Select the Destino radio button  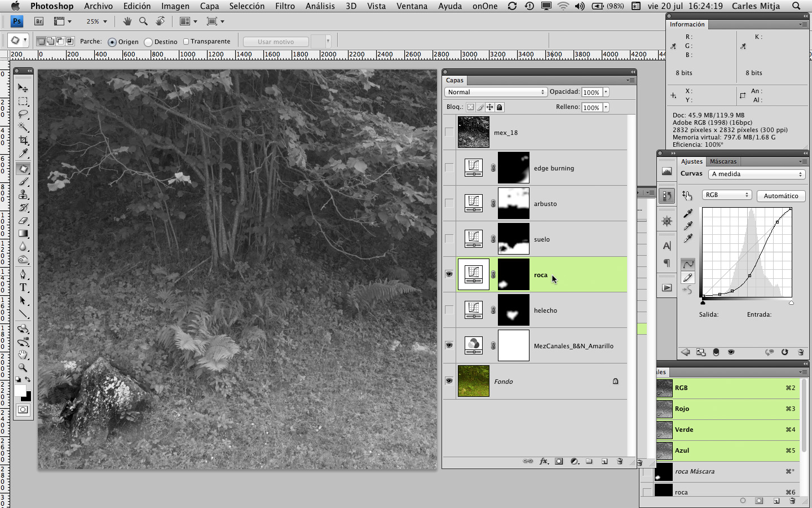pos(148,42)
